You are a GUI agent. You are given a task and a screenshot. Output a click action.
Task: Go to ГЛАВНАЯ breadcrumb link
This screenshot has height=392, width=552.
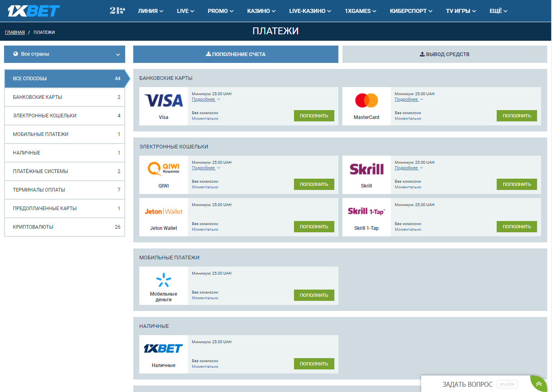[x=15, y=32]
